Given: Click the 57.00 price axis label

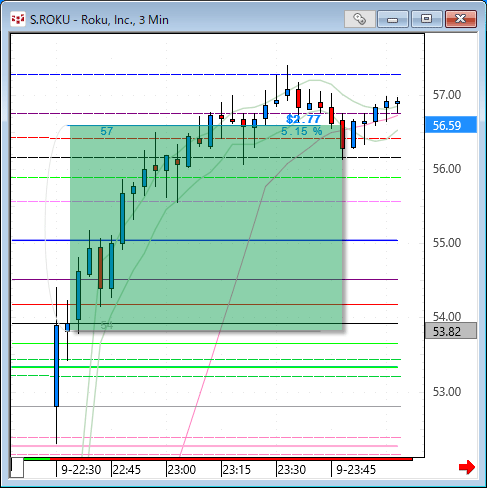Looking at the screenshot, I should pyautogui.click(x=447, y=95).
